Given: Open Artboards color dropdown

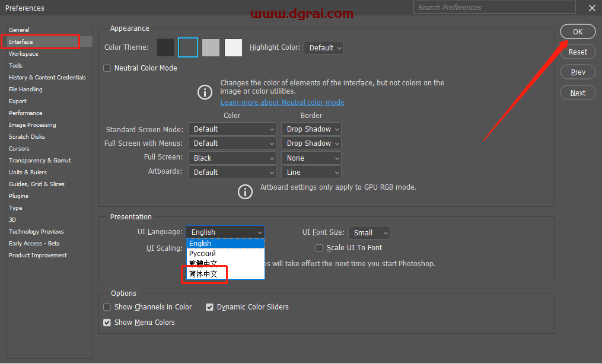Looking at the screenshot, I should click(232, 173).
